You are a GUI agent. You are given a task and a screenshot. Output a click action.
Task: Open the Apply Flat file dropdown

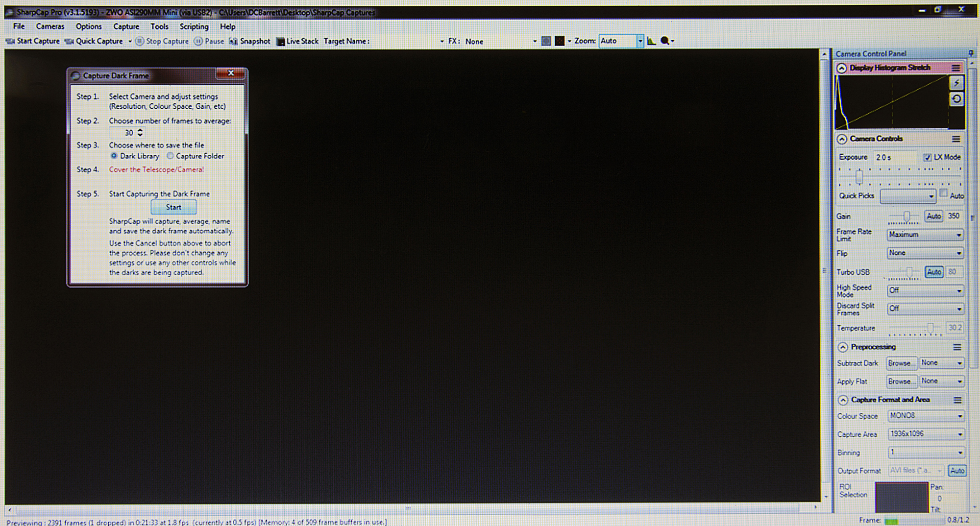click(x=941, y=381)
